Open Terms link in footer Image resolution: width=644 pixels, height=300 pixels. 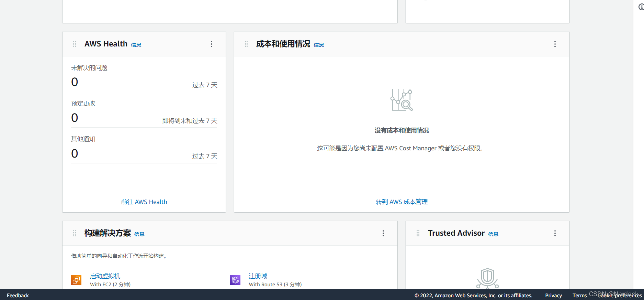(x=579, y=296)
